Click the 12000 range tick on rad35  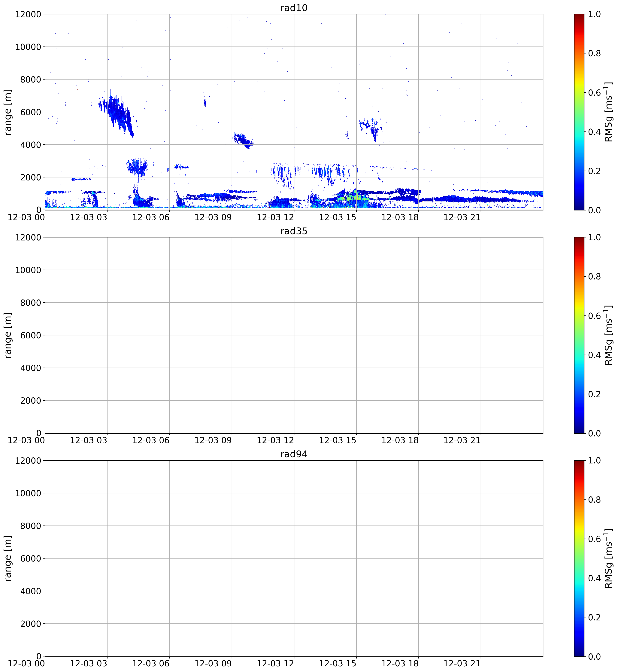tap(28, 237)
